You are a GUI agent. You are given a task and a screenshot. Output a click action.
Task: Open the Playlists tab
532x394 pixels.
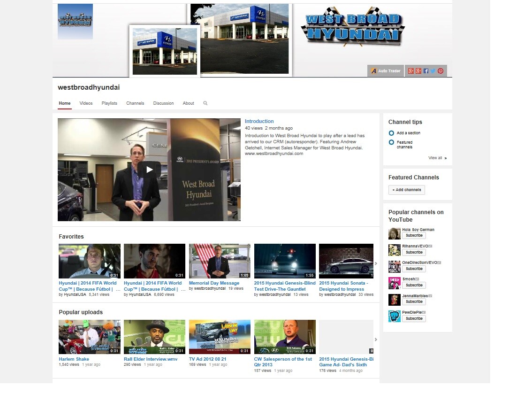point(109,103)
